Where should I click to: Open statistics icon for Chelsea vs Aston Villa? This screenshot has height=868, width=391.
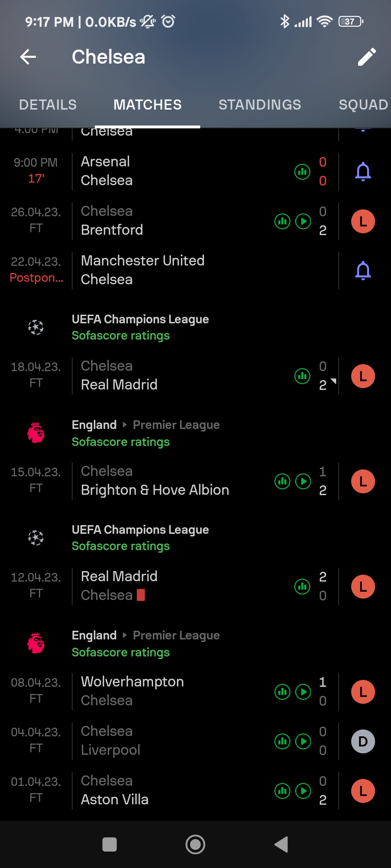coord(282,791)
